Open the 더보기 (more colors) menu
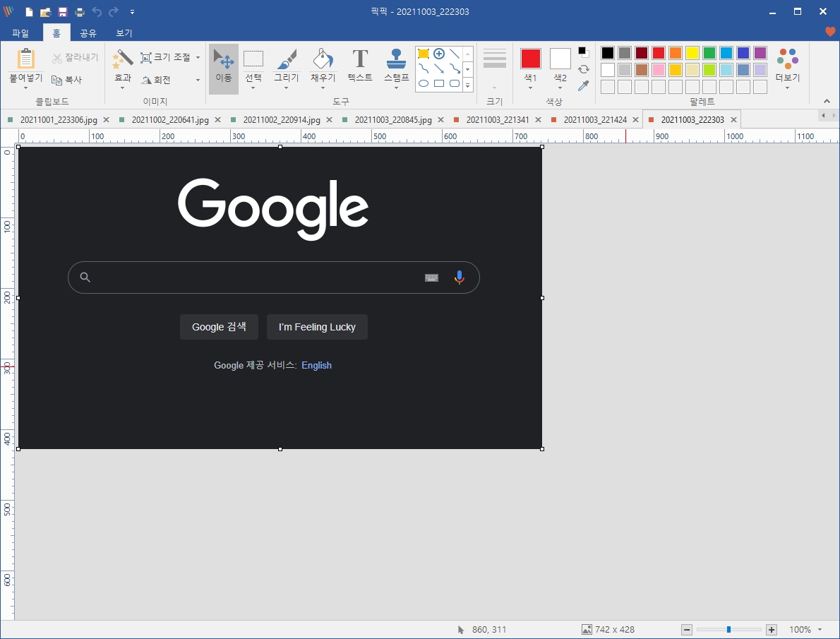Image resolution: width=840 pixels, height=639 pixels. (x=788, y=68)
